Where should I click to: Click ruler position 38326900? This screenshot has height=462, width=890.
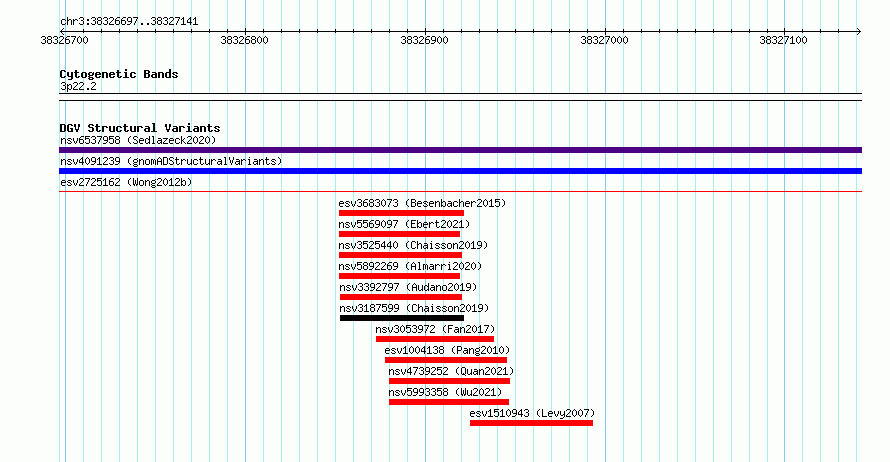[x=425, y=40]
